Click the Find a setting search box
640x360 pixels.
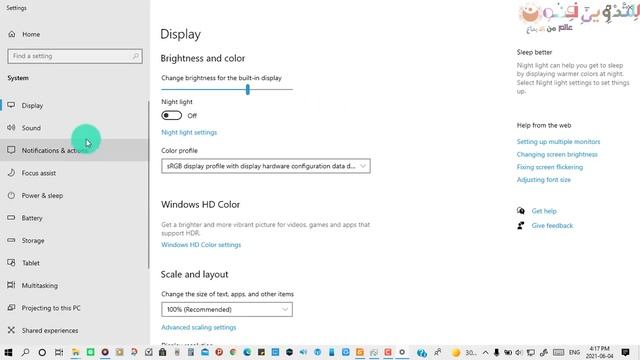(x=75, y=56)
